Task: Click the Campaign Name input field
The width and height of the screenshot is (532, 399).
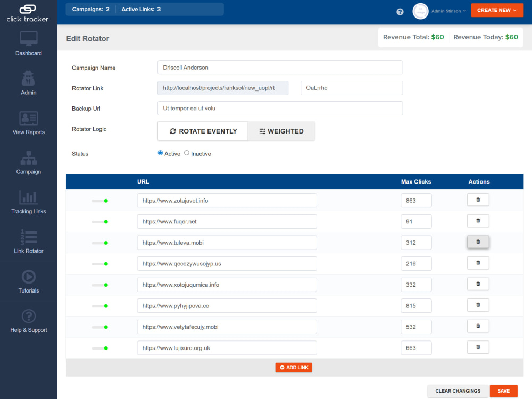Action: (280, 68)
